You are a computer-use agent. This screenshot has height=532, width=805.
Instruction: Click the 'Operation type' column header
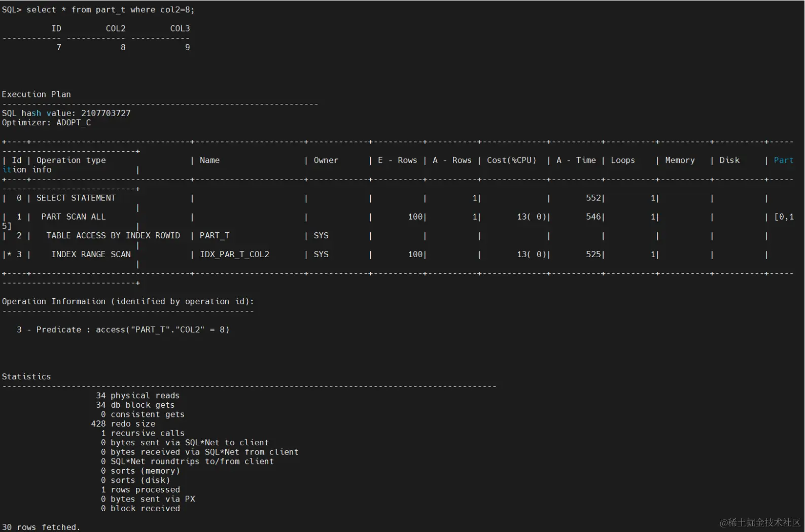[71, 160]
